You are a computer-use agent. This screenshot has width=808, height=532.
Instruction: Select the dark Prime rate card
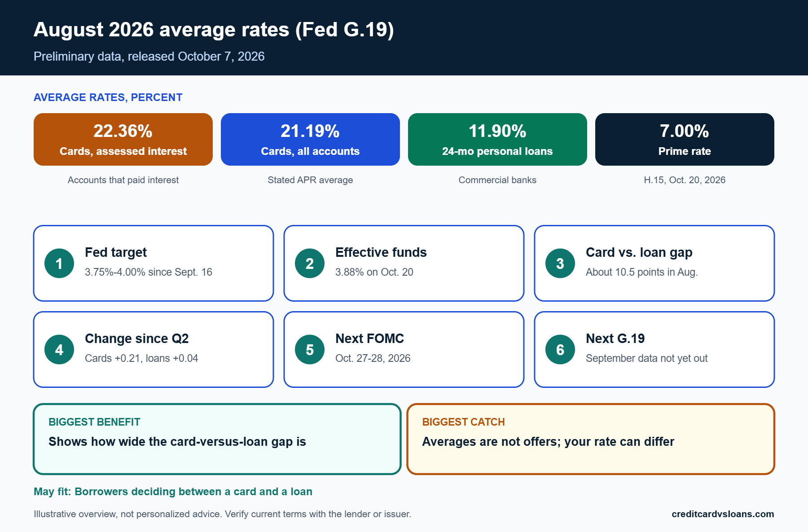click(x=685, y=139)
